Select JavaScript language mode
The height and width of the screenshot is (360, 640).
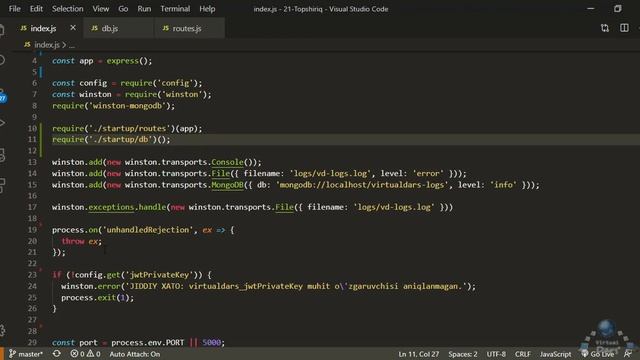pos(555,354)
